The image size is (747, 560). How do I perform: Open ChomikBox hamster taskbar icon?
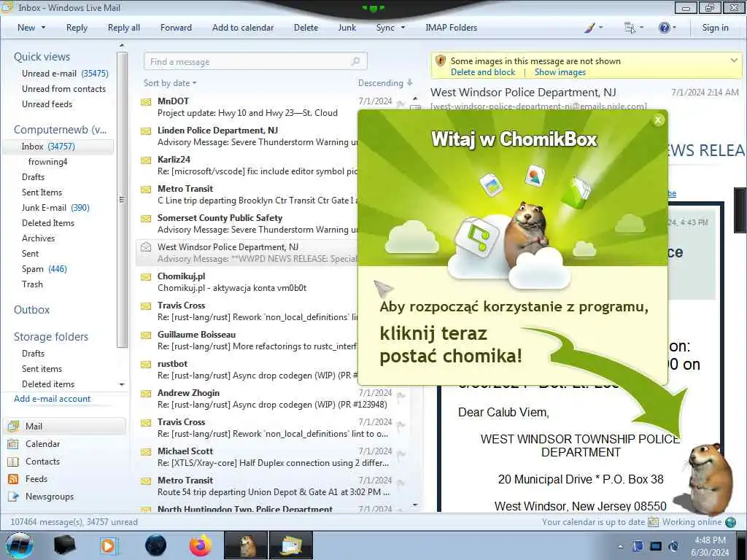click(246, 545)
